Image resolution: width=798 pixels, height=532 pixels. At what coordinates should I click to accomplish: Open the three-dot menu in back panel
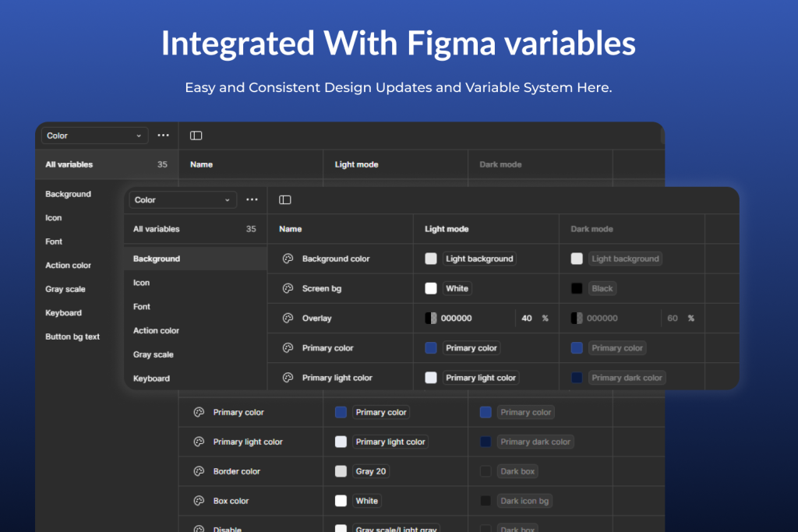(x=164, y=136)
